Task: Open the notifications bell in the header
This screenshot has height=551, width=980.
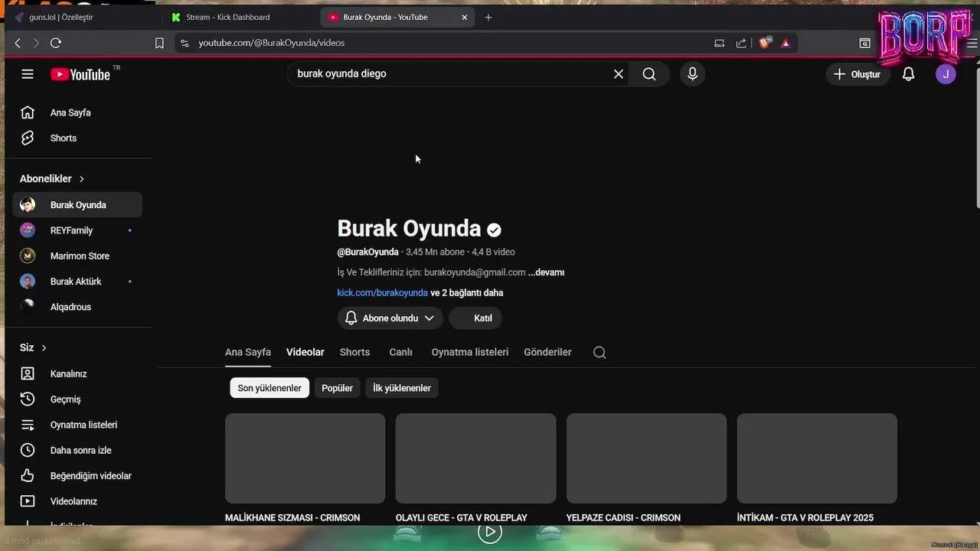Action: tap(908, 74)
